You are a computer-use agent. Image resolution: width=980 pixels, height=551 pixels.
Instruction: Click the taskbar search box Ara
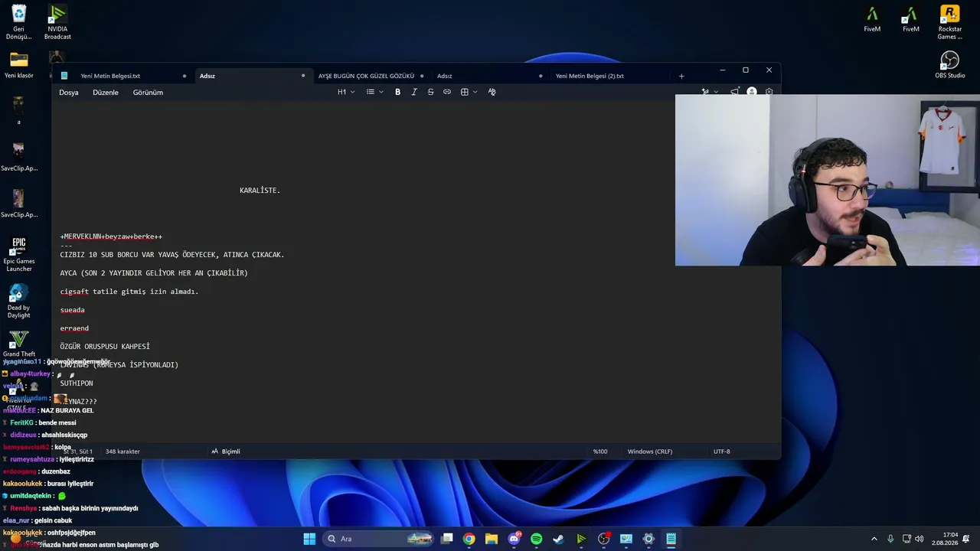[379, 539]
